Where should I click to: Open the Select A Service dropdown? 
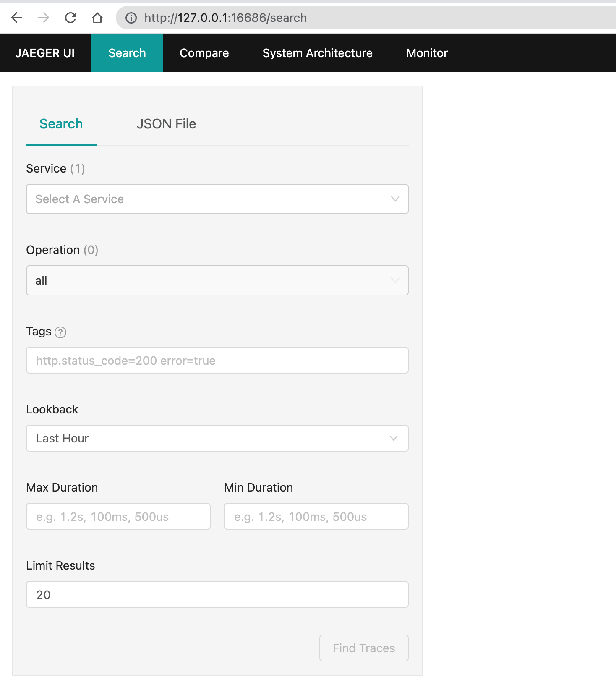217,199
